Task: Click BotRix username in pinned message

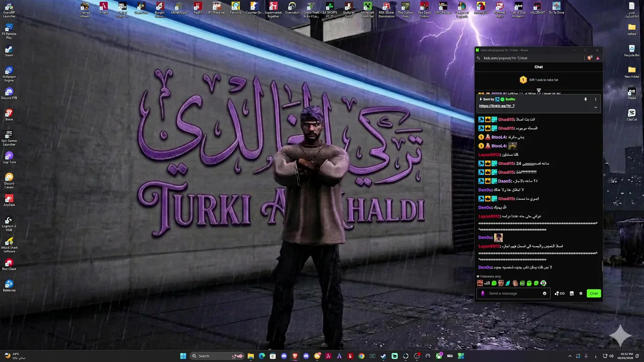Action: 510,100
